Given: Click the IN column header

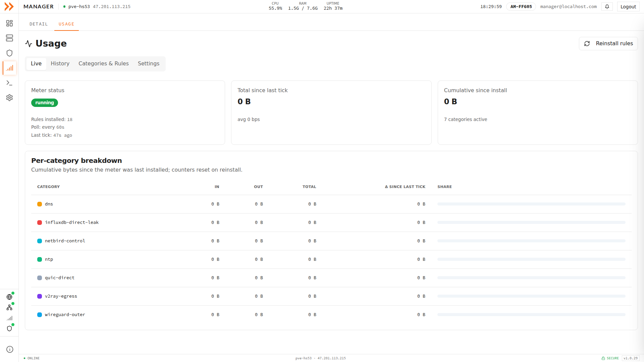Looking at the screenshot, I should coord(217,187).
